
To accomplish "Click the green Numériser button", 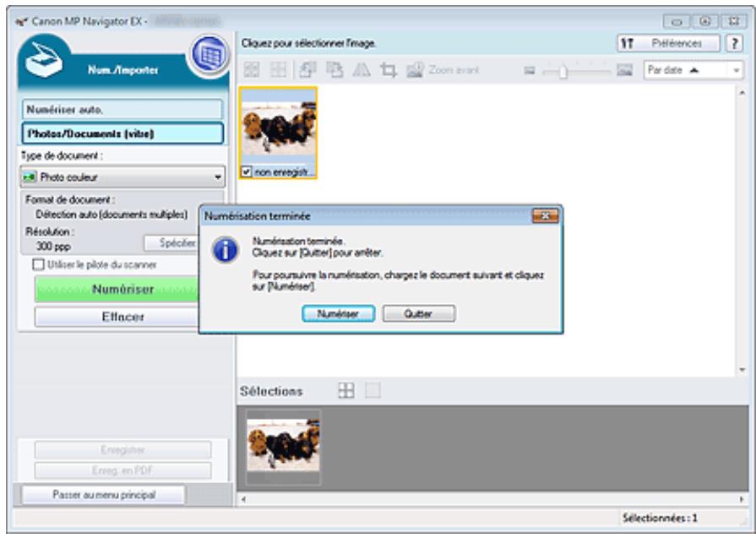I will tap(117, 289).
